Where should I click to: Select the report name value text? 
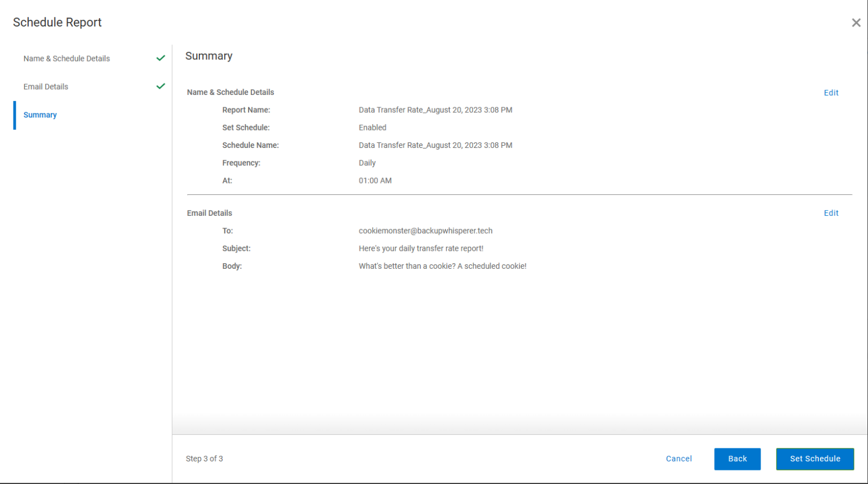pyautogui.click(x=435, y=110)
